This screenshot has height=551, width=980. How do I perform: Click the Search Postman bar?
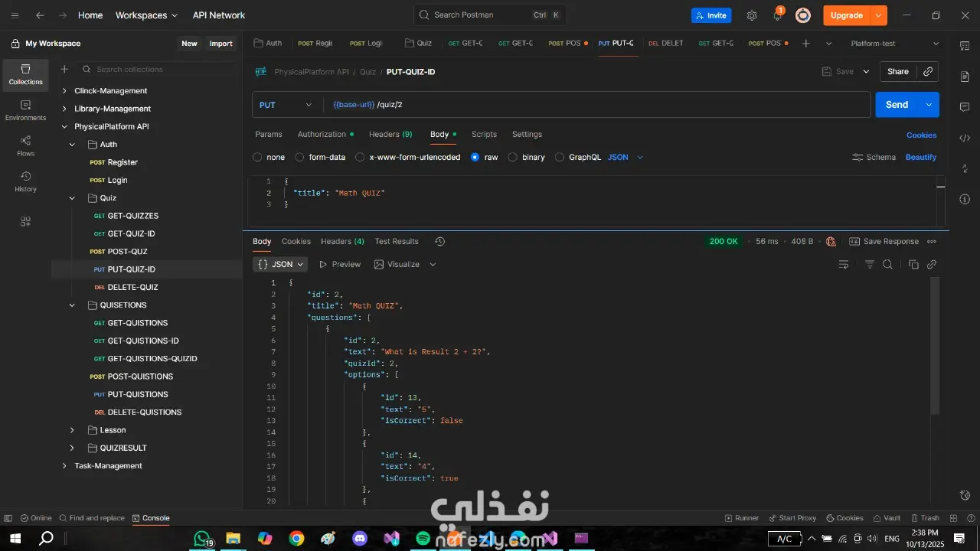[x=492, y=15]
